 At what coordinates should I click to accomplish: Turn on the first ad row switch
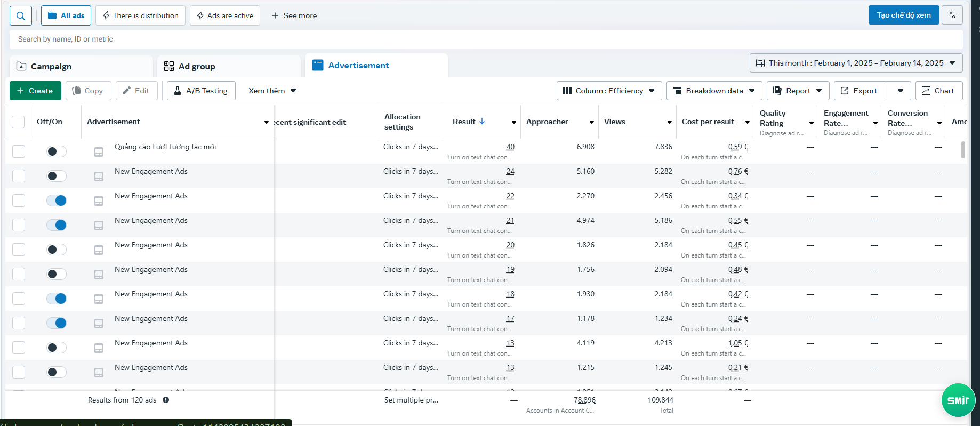[57, 151]
